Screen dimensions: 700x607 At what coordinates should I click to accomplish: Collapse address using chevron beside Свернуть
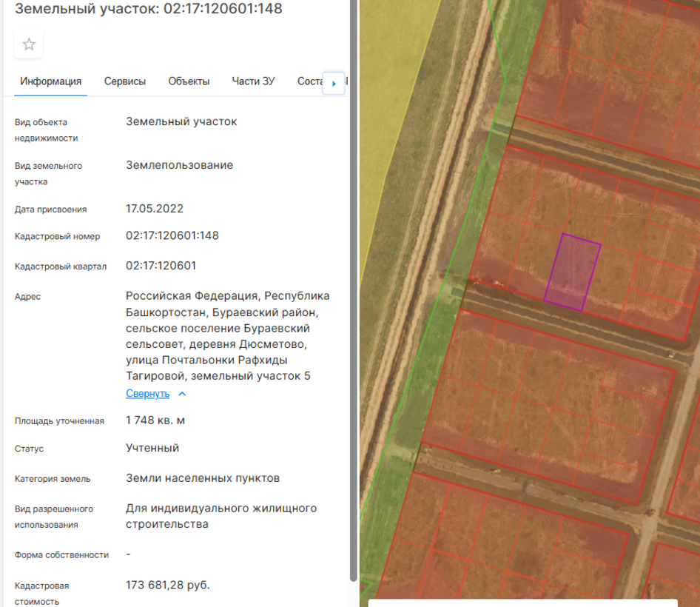coord(183,394)
